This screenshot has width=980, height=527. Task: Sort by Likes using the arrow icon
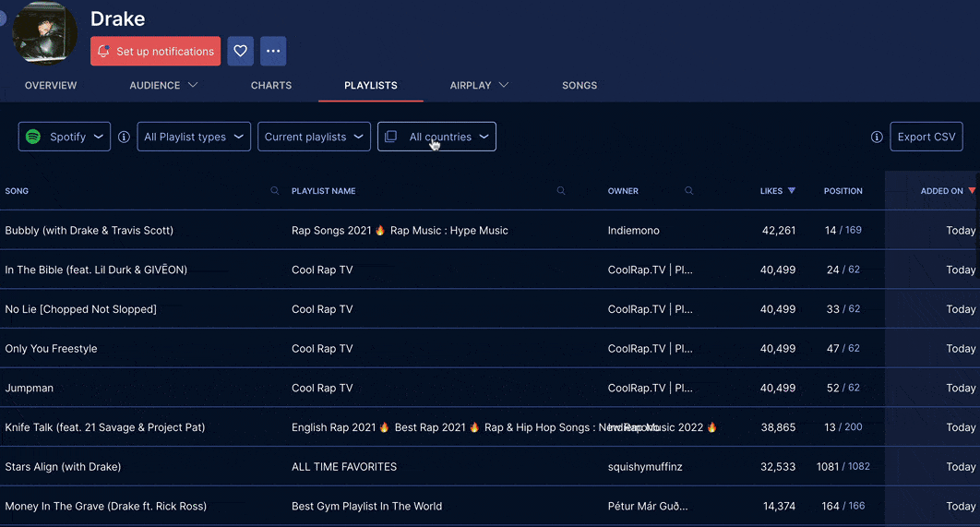click(791, 191)
